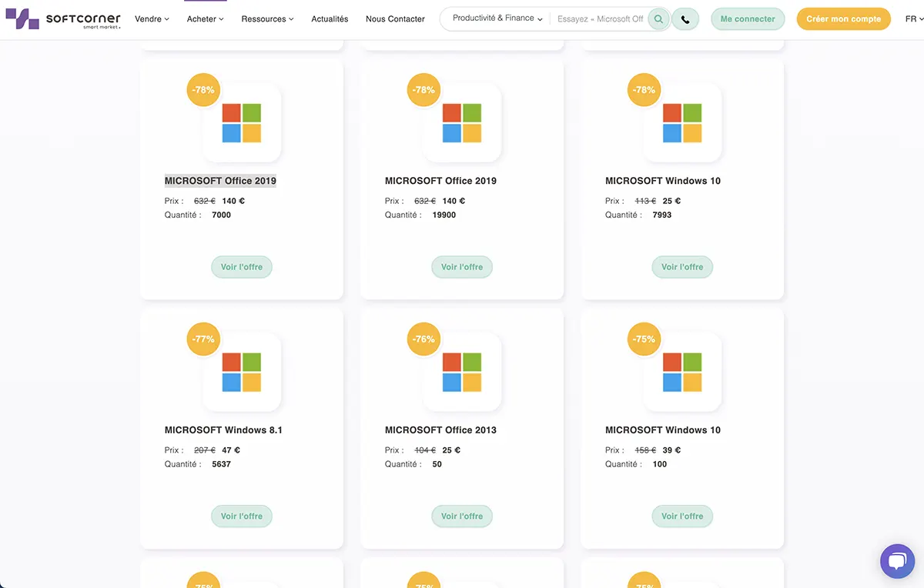Expand the Ressources menu
This screenshot has height=588, width=924.
(x=267, y=19)
